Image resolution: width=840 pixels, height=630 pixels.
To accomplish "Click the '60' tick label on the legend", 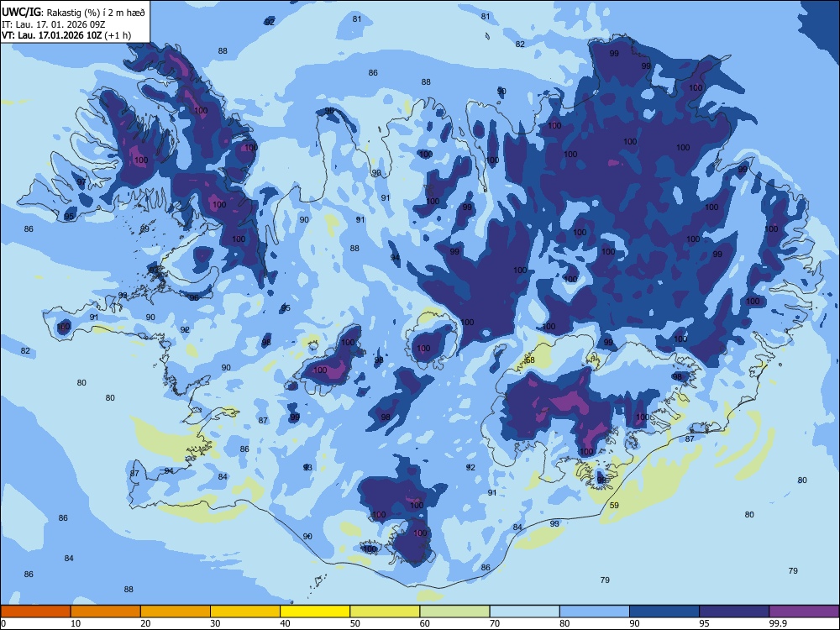I will point(425,623).
